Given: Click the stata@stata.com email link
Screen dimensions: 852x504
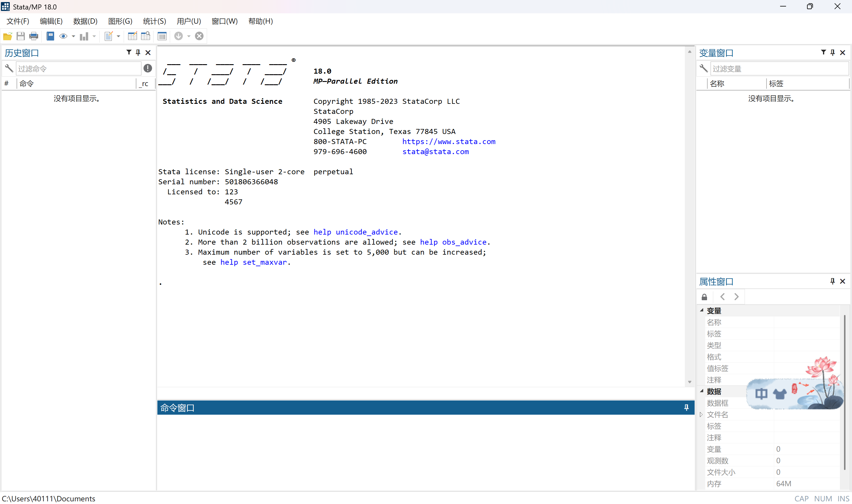Looking at the screenshot, I should tap(435, 152).
